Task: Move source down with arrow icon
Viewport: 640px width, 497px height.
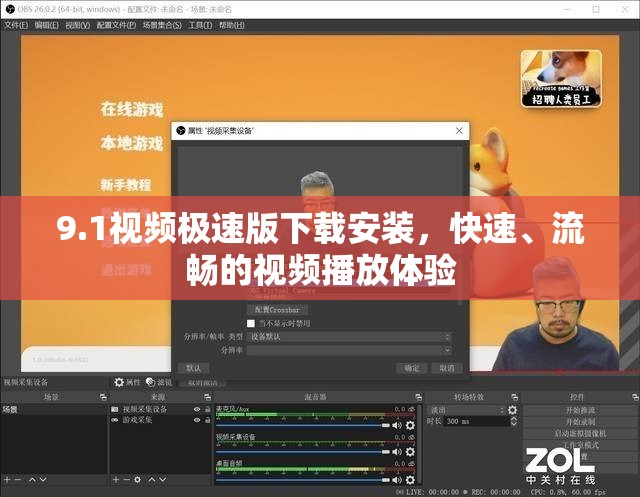Action: (162, 479)
